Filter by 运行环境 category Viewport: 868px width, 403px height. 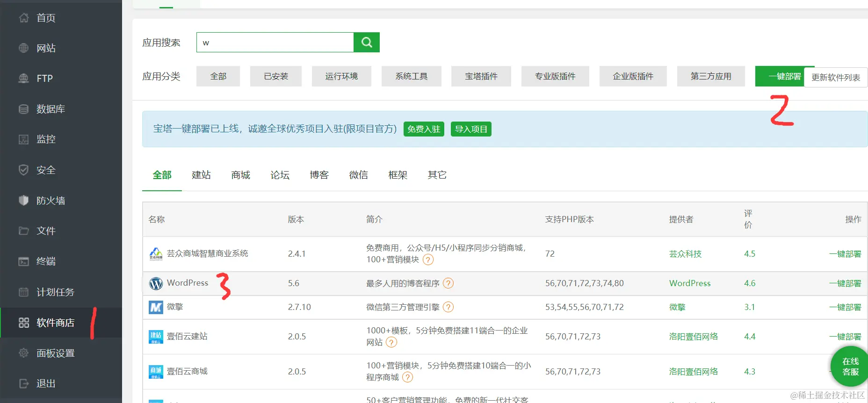point(341,76)
